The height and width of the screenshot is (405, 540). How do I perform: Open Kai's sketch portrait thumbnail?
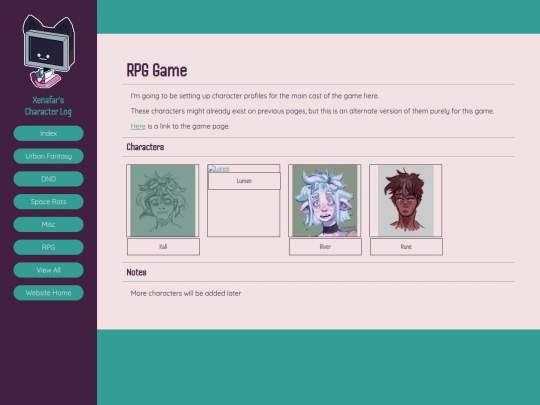163,200
